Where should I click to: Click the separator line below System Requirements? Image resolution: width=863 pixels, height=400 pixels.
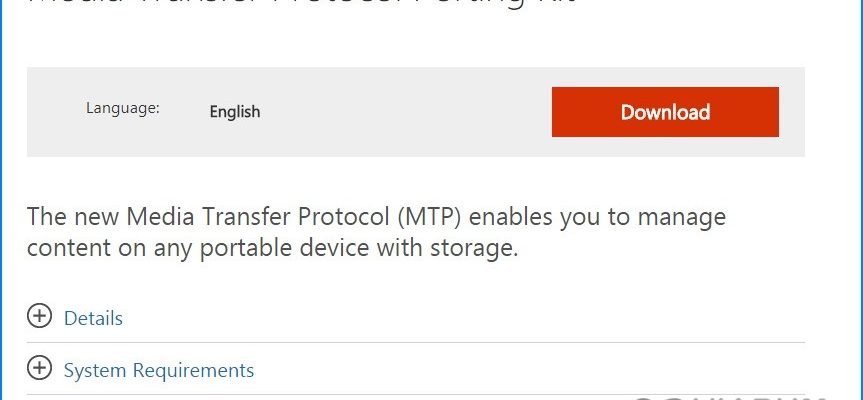coord(416,394)
